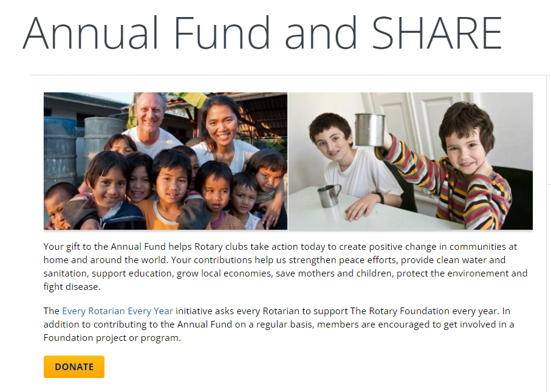Click the words fight disease in the paragraph
Viewport: 551px width, 392px height.
72,287
